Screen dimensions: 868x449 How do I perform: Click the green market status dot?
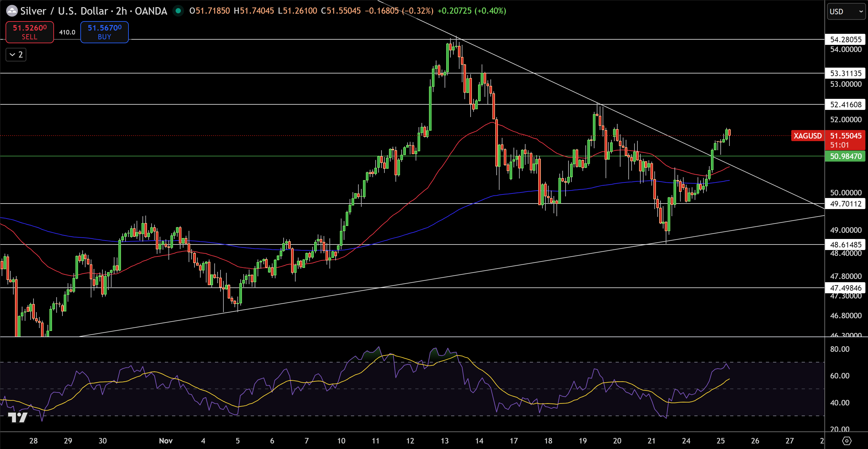coord(178,11)
